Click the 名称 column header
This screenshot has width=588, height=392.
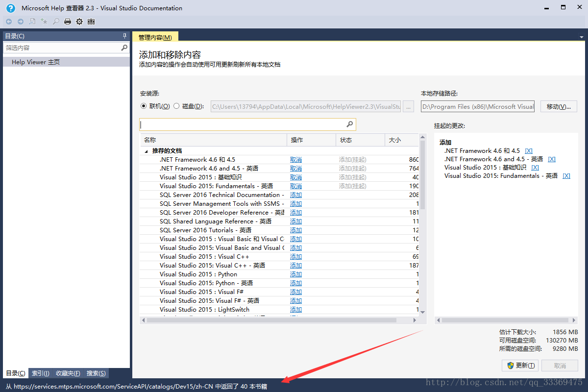click(213, 140)
